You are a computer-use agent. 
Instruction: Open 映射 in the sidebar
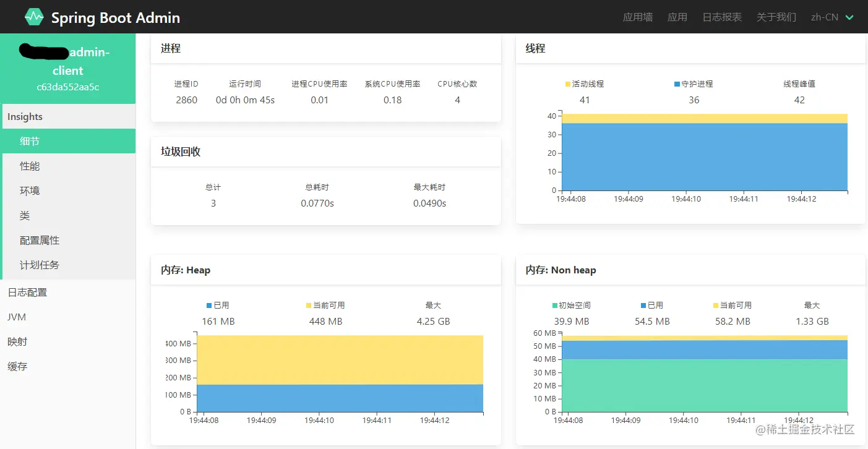click(x=67, y=341)
